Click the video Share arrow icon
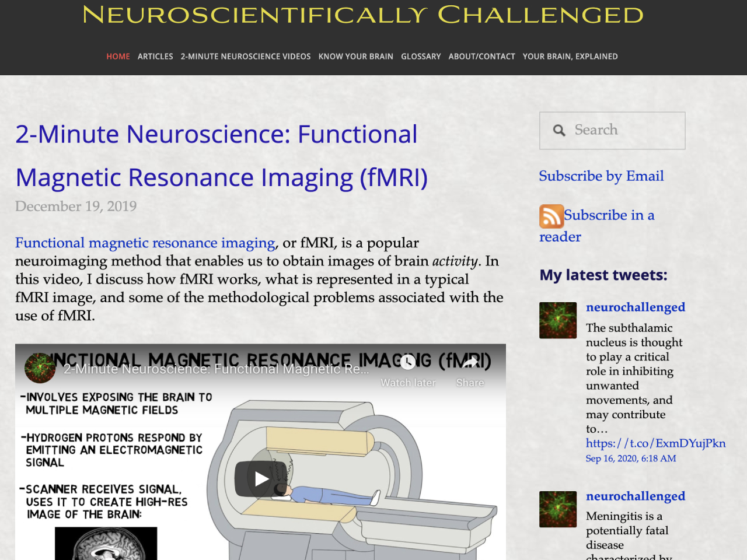747x560 pixels. (470, 363)
